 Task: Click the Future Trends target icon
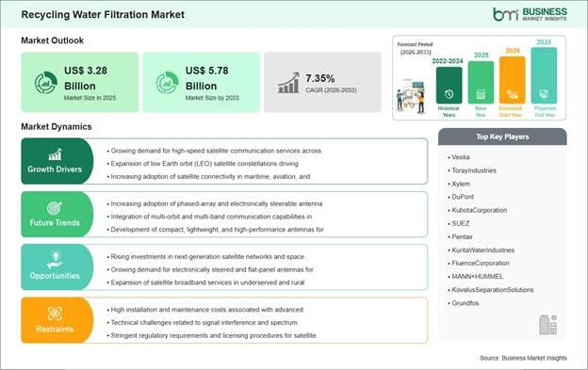pos(55,208)
